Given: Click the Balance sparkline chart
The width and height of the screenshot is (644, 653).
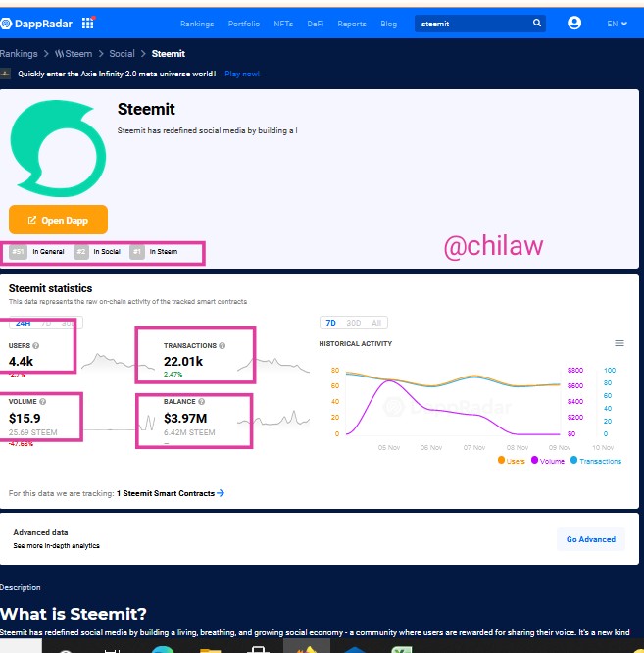Looking at the screenshot, I should pyautogui.click(x=273, y=419).
